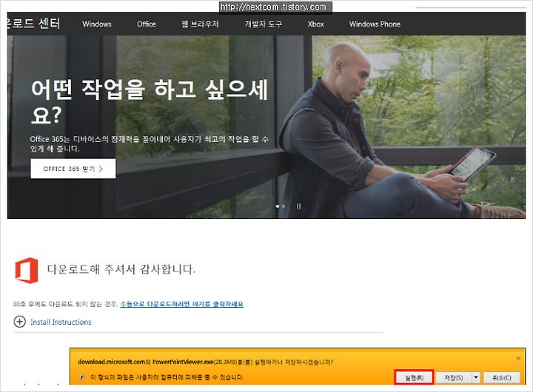The width and height of the screenshot is (533, 392).
Task: Click the 저장(S) save button
Action: click(x=454, y=378)
